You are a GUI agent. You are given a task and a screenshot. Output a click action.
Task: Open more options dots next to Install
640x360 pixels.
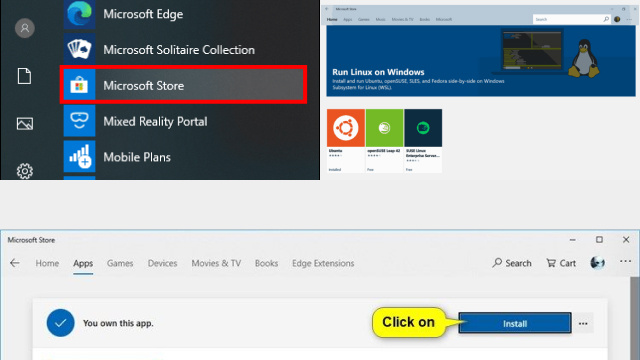(x=583, y=324)
